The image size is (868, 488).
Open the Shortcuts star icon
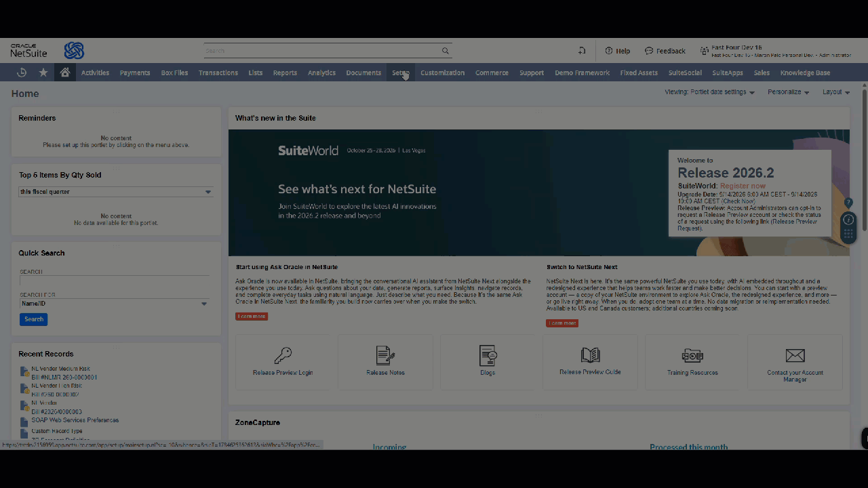[x=43, y=73]
